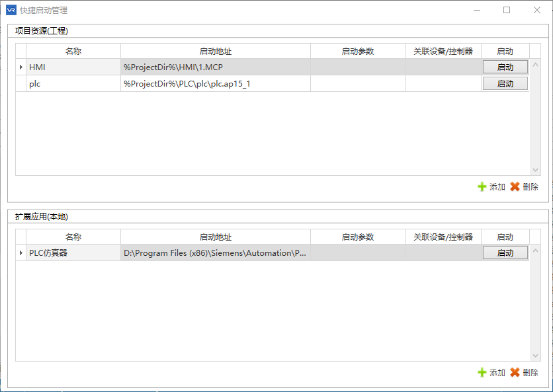Launch the plc project resource
The width and height of the screenshot is (553, 392).
coord(505,83)
